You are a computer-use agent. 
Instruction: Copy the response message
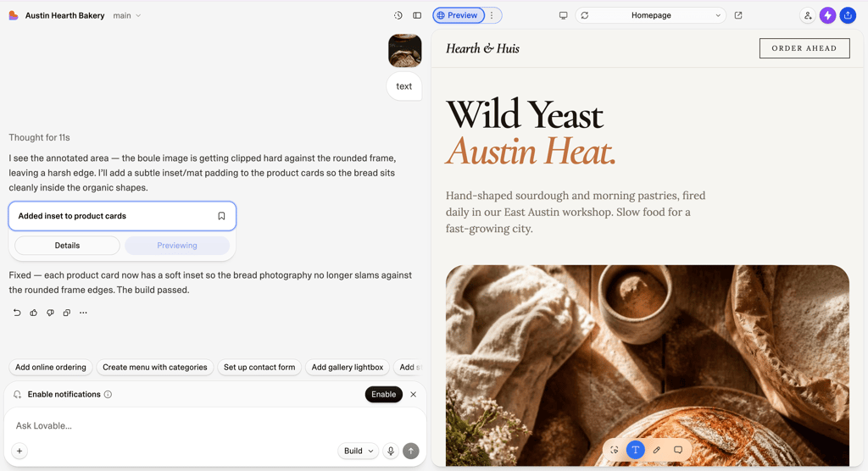tap(67, 313)
